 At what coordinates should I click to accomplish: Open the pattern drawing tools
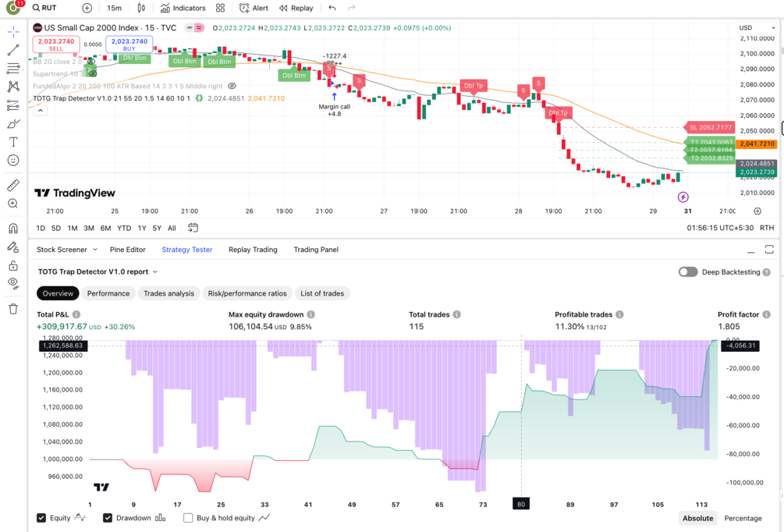pos(13,87)
